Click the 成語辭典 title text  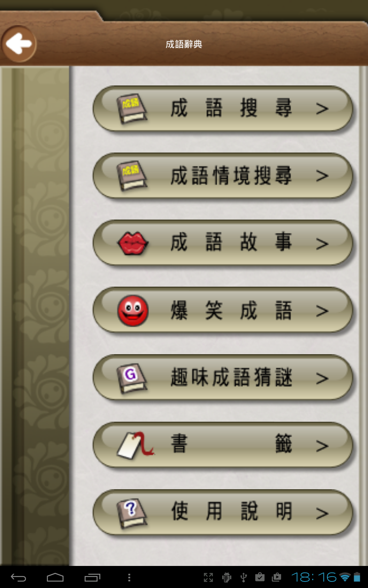point(184,44)
